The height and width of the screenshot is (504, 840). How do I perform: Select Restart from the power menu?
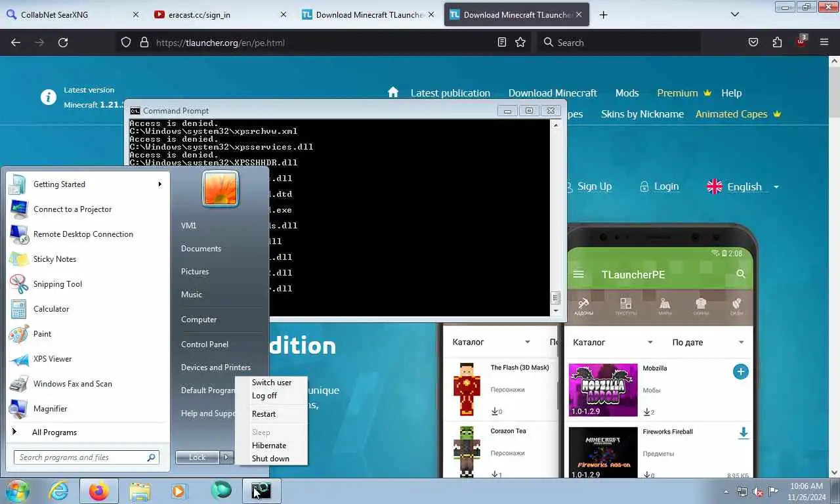[264, 414]
